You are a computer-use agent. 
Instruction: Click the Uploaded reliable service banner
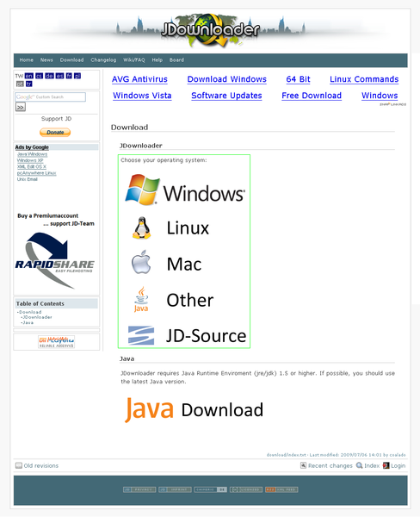click(56, 342)
